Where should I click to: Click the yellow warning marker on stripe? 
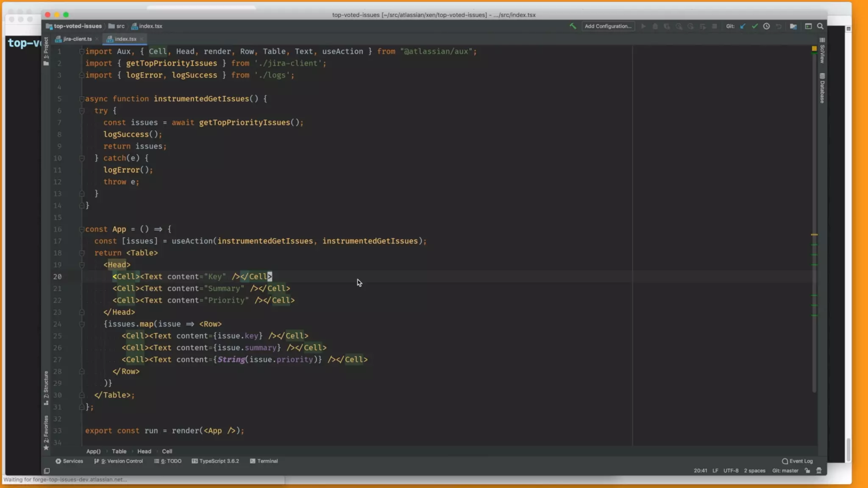point(814,235)
